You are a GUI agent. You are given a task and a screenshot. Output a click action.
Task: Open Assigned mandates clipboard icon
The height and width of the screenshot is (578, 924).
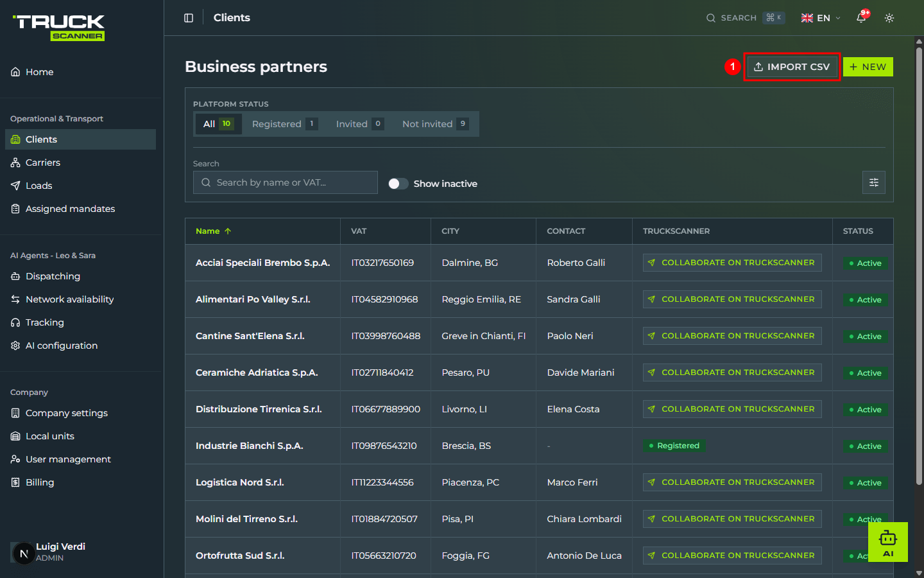[x=15, y=209]
